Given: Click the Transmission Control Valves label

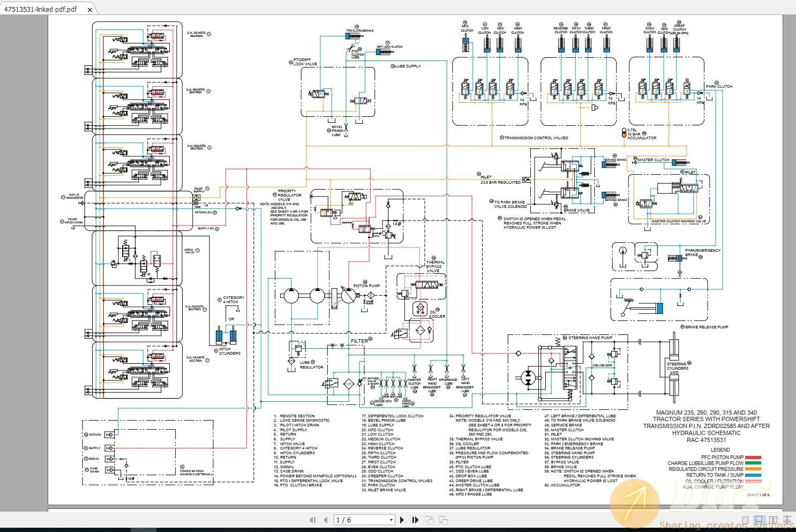Looking at the screenshot, I should pyautogui.click(x=536, y=138).
